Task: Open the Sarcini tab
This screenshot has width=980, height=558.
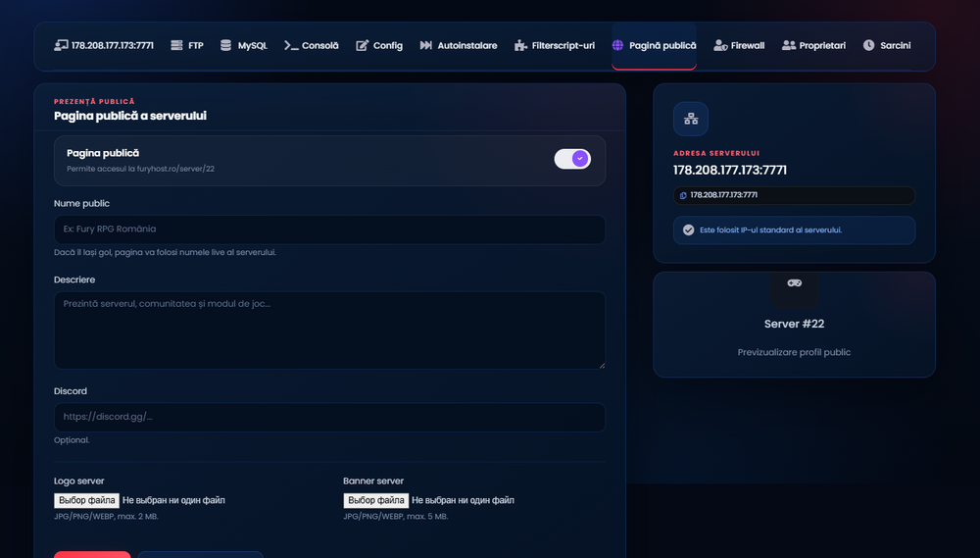Action: tap(887, 45)
